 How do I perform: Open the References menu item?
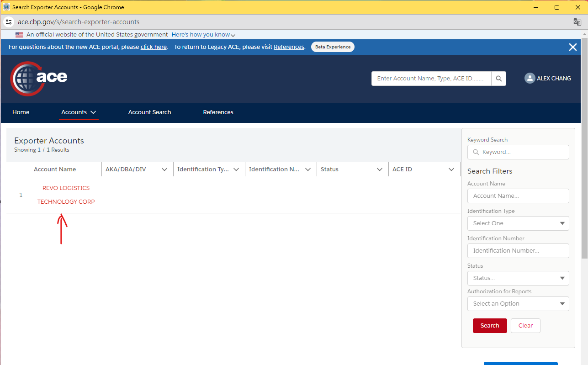coord(218,112)
